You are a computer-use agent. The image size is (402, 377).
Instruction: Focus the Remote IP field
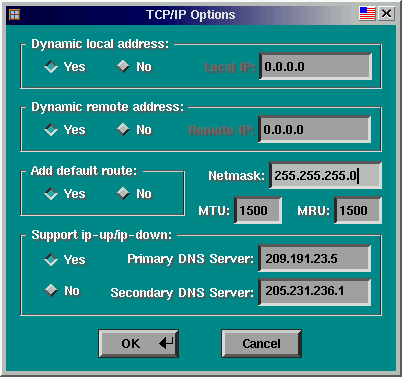pyautogui.click(x=315, y=129)
